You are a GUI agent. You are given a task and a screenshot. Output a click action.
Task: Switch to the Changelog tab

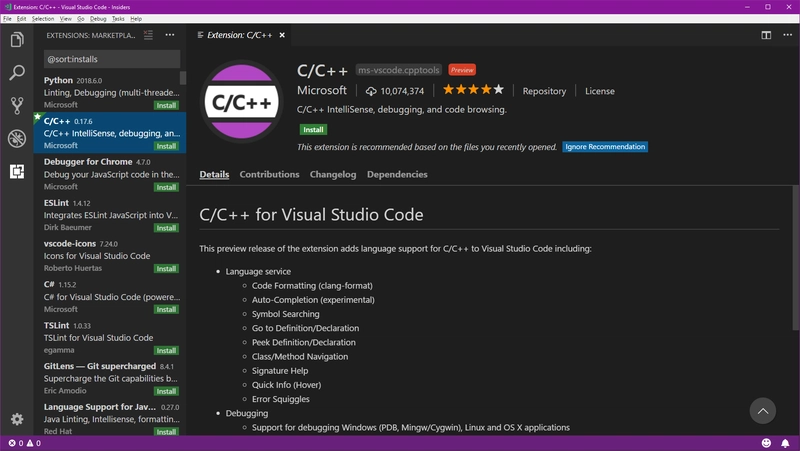pyautogui.click(x=333, y=174)
